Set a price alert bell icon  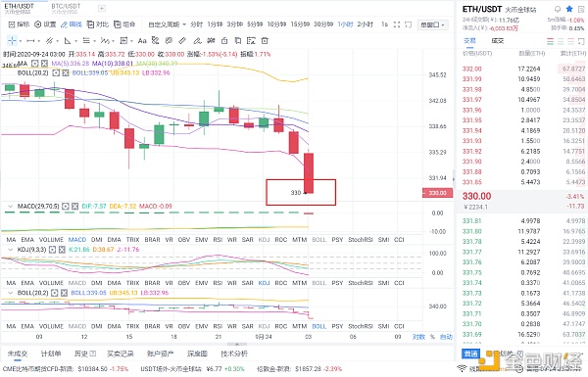(x=558, y=9)
